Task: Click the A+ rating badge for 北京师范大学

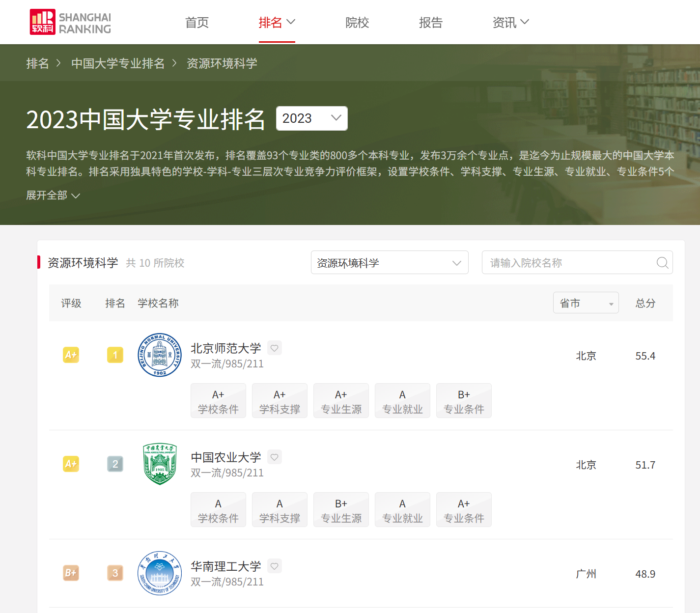Action: point(71,355)
